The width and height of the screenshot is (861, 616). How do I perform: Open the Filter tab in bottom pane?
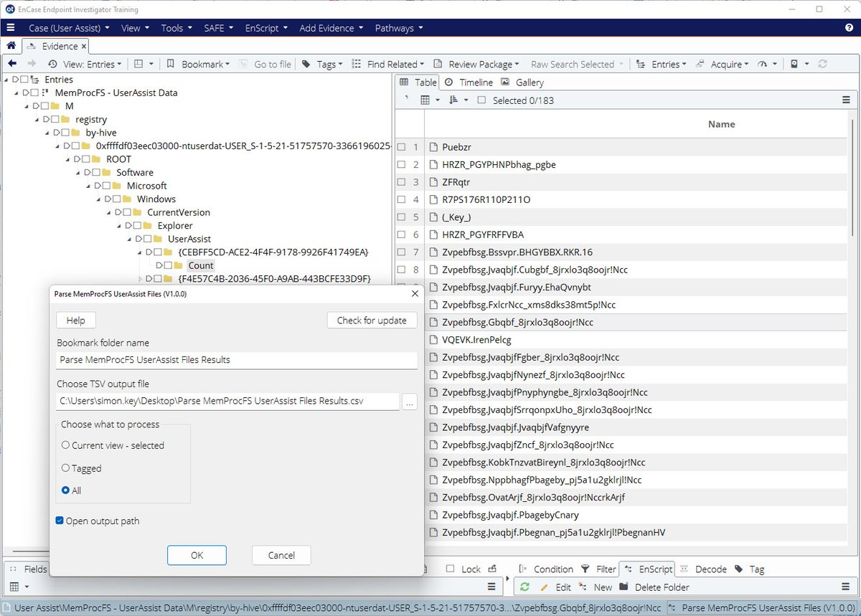point(599,569)
